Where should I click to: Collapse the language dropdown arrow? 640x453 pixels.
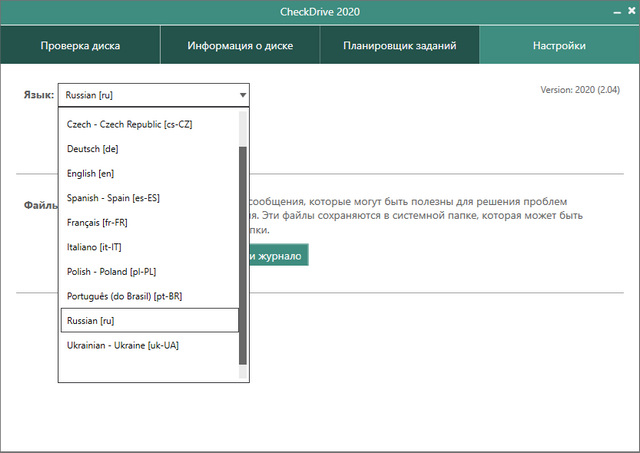click(242, 96)
